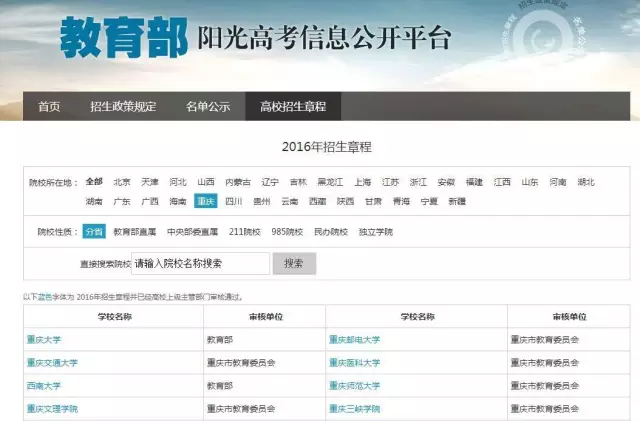
Task: Click the 2016年招生章程 page heading
Action: click(327, 147)
